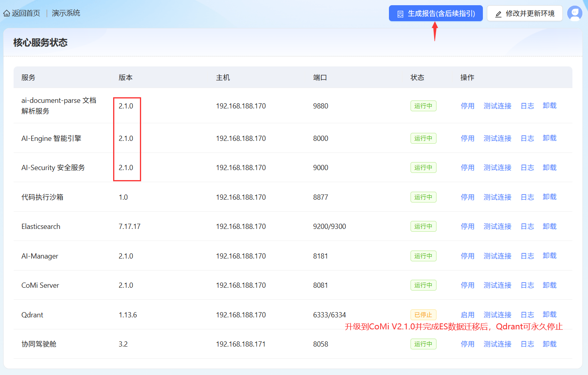This screenshot has width=588, height=375.
Task: Uninstall Elasticsearch via 卸载
Action: [550, 226]
